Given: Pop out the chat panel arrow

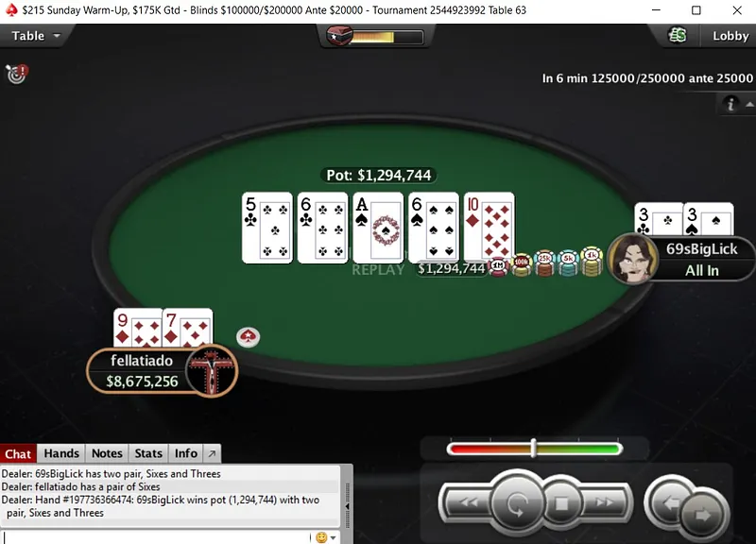Looking at the screenshot, I should pyautogui.click(x=212, y=453).
